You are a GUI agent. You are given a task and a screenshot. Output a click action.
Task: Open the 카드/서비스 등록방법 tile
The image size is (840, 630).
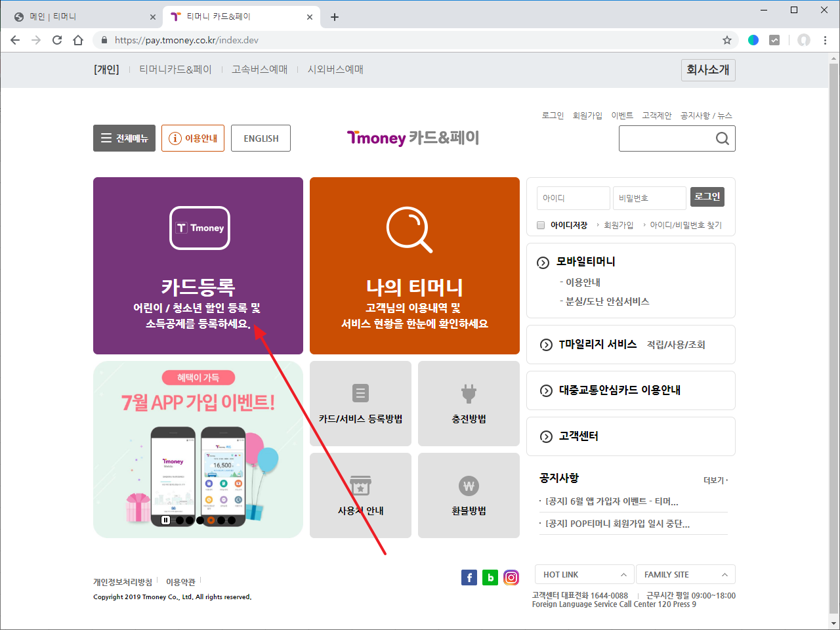tap(360, 404)
